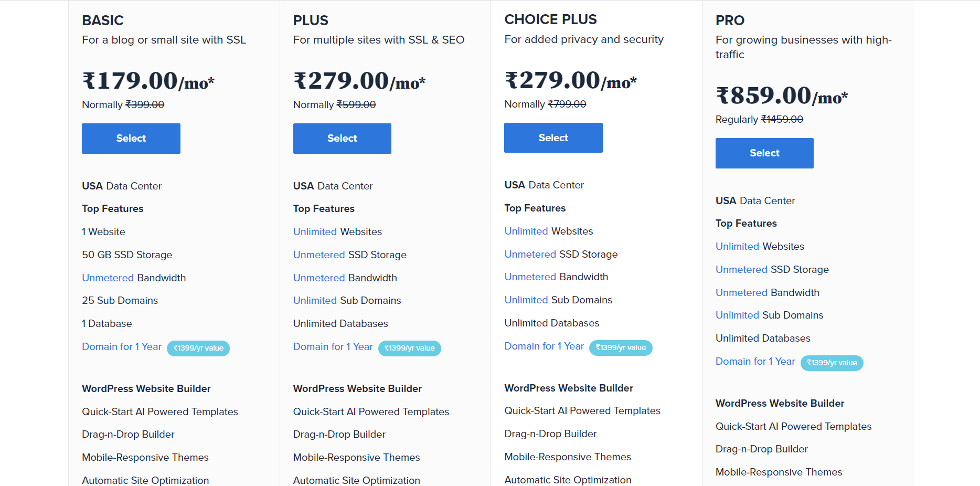Open Domain for 1 Year link in BASIC
This screenshot has width=980, height=486.
coord(122,347)
